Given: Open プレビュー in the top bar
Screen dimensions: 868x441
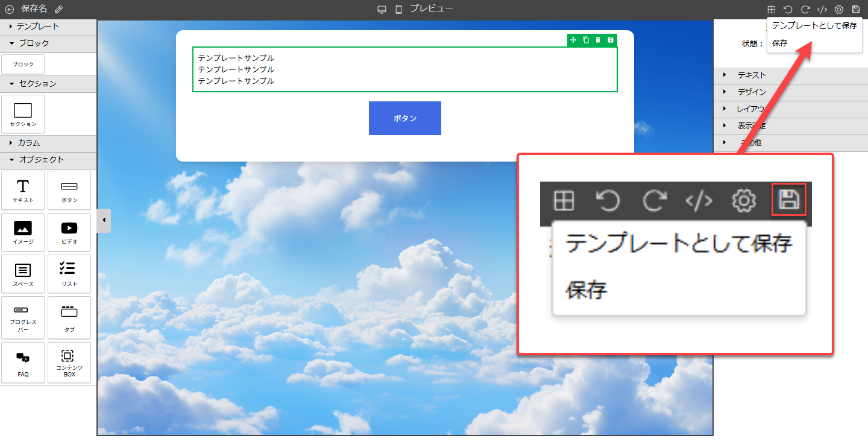Looking at the screenshot, I should point(432,8).
